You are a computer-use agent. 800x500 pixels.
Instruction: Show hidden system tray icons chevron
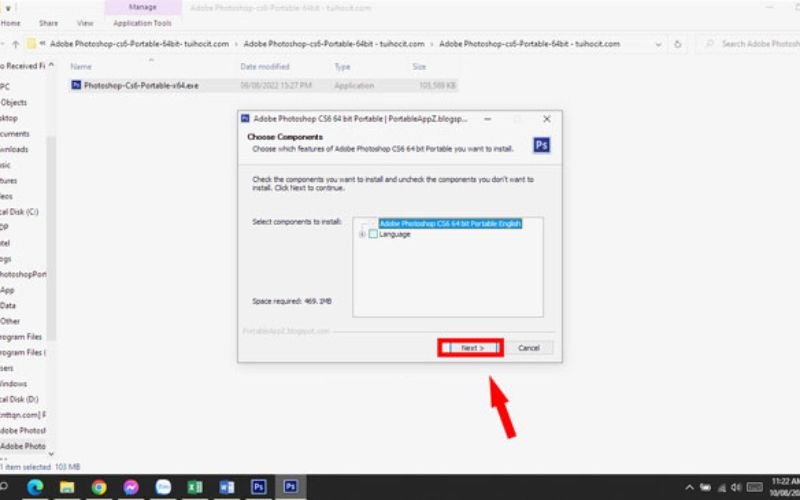click(689, 488)
